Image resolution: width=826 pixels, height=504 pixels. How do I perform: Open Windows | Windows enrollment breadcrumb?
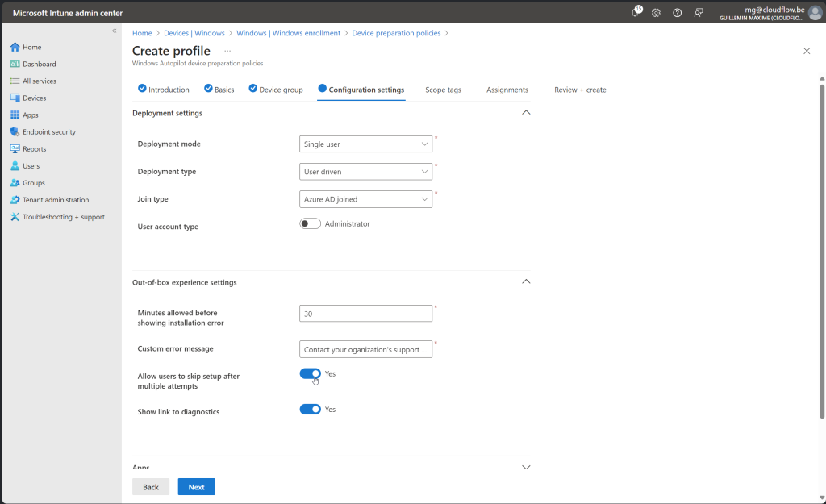pyautogui.click(x=289, y=32)
